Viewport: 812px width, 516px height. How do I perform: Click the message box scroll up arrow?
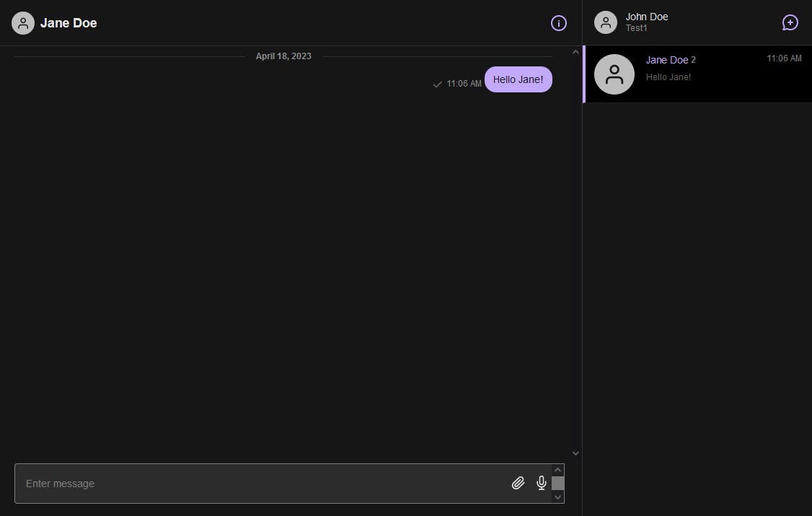click(x=557, y=470)
